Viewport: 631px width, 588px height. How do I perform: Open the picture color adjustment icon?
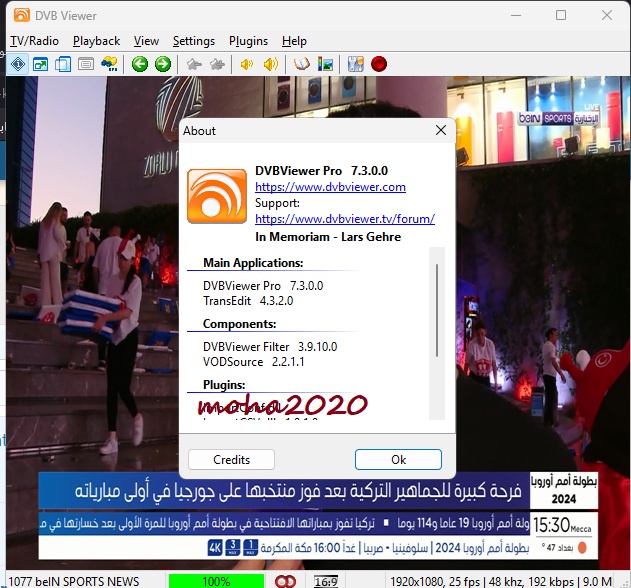(325, 64)
